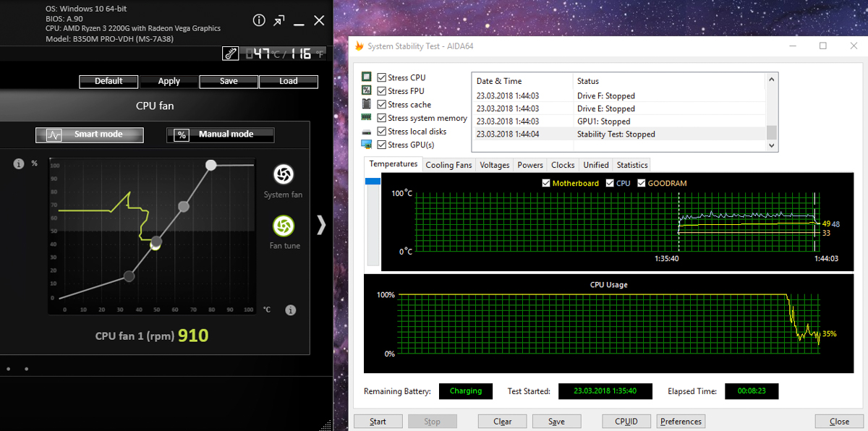This screenshot has width=868, height=431.
Task: Open the Voltages tab
Action: click(495, 165)
